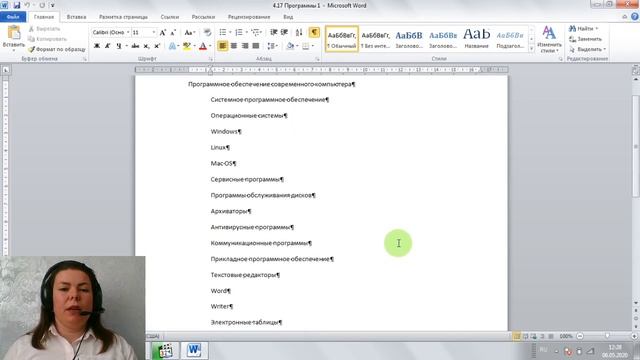Open the Файл (File) tab
The height and width of the screenshot is (360, 640).
coord(13,17)
